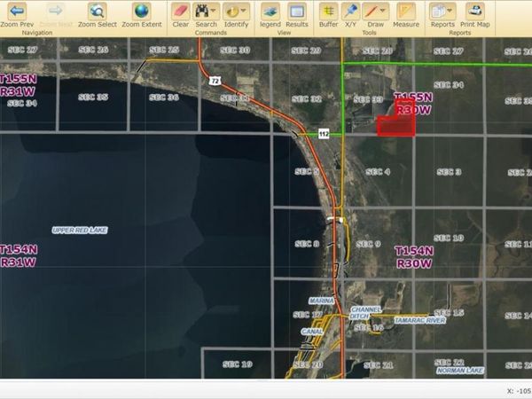Open the Results panel

click(x=297, y=12)
